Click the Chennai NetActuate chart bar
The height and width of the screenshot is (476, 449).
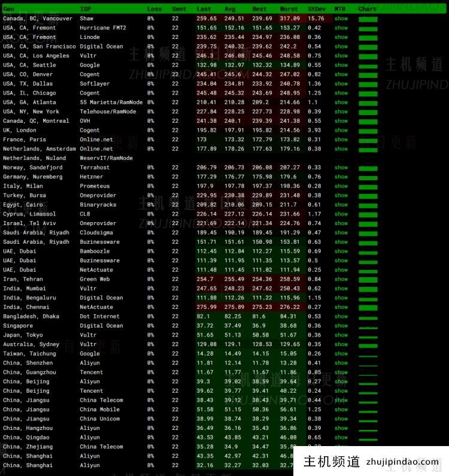pyautogui.click(x=368, y=308)
